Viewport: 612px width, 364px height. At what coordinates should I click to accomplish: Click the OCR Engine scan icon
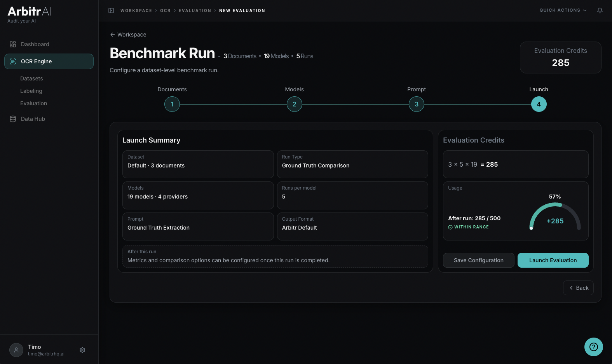coord(13,61)
